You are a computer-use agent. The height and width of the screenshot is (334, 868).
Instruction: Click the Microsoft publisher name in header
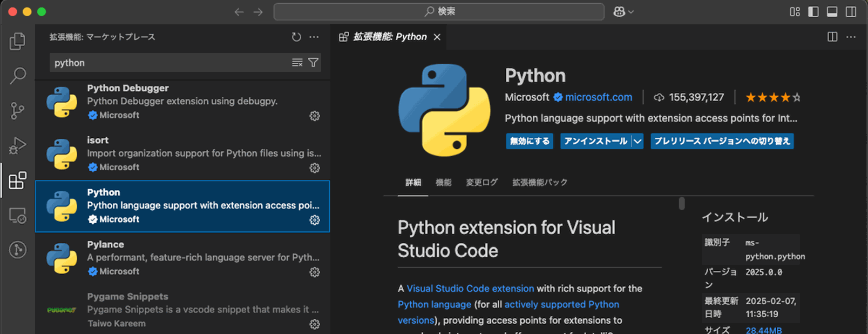pyautogui.click(x=527, y=97)
